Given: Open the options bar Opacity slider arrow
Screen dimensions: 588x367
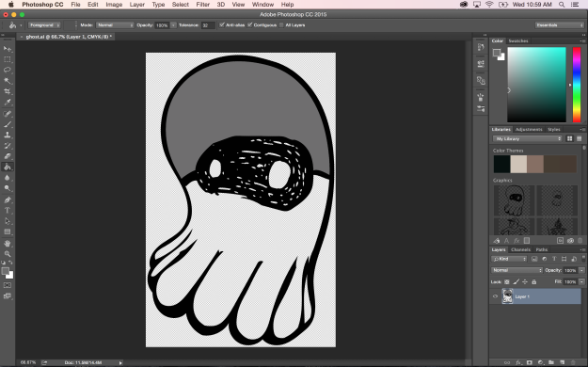Looking at the screenshot, I should (173, 25).
